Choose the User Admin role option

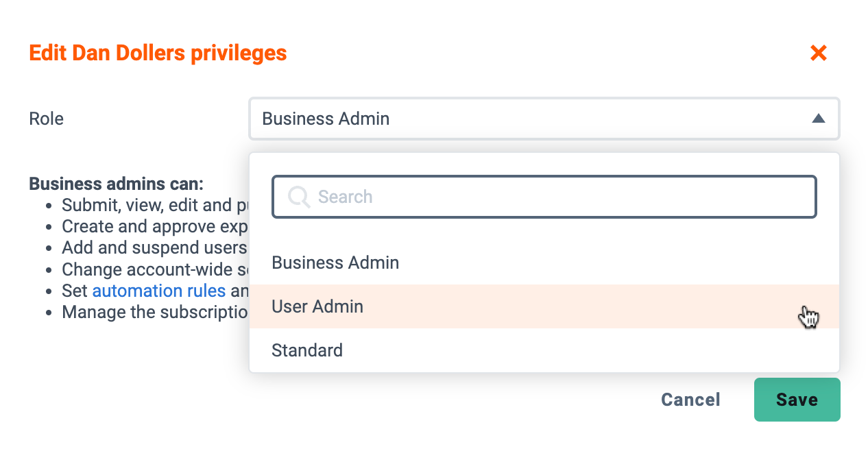click(544, 306)
